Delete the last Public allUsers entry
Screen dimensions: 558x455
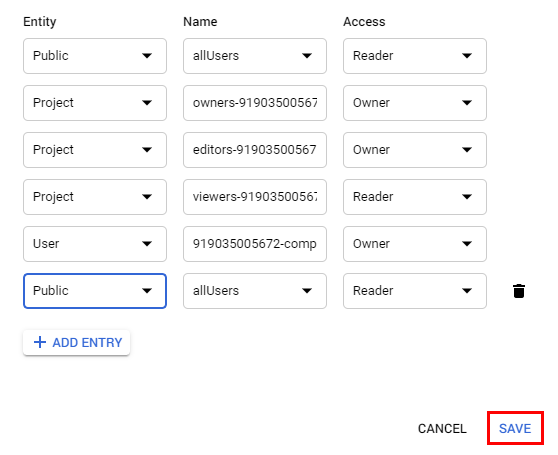pos(518,291)
